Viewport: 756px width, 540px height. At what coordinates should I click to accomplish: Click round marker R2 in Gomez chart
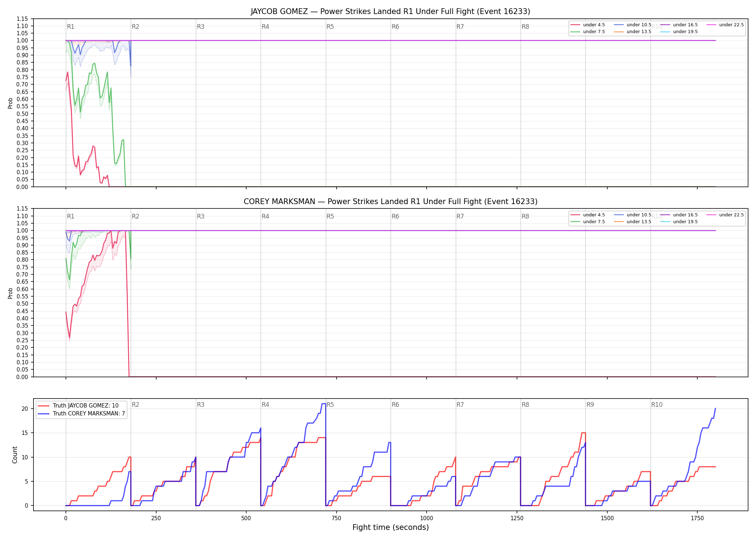point(135,27)
